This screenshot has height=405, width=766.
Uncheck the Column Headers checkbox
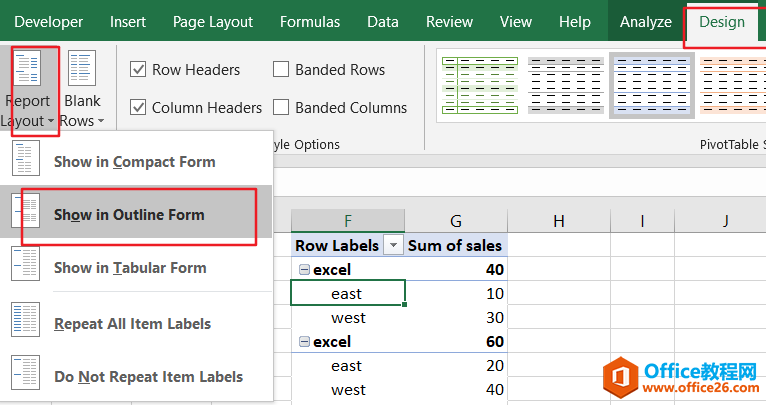139,108
